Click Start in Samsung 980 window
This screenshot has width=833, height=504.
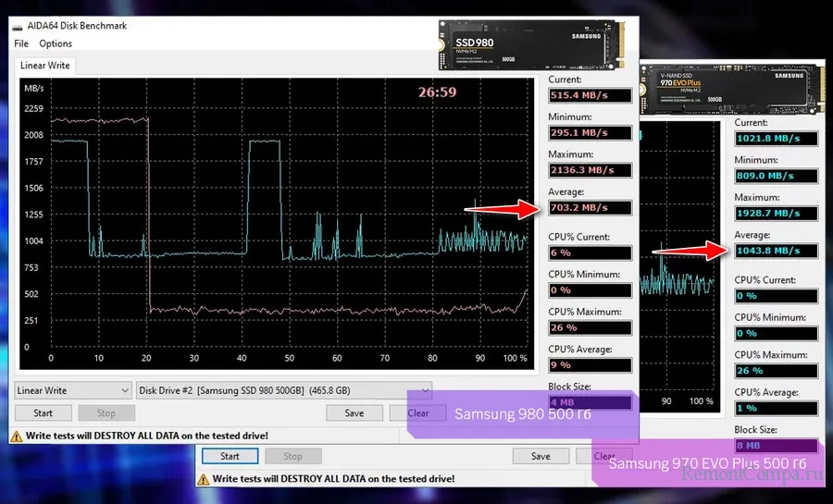pos(43,412)
